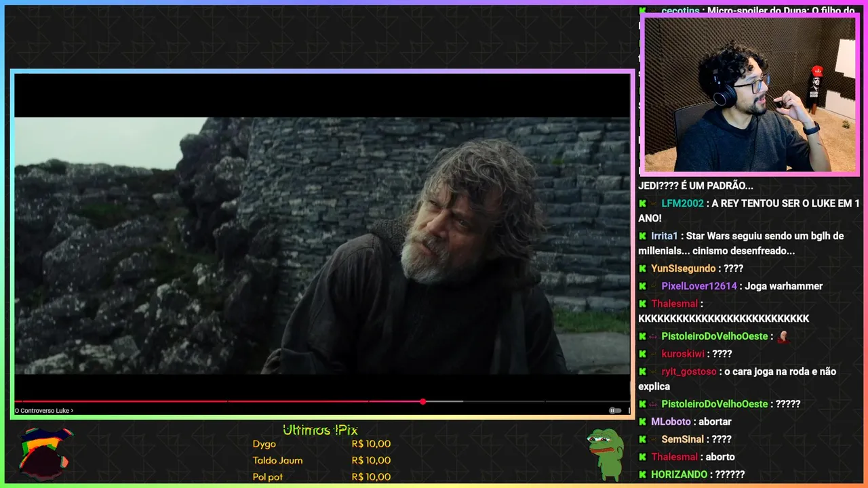
Task: Click PistoleiroDoVelhoOeste's name on the ????? message
Action: click(x=715, y=404)
